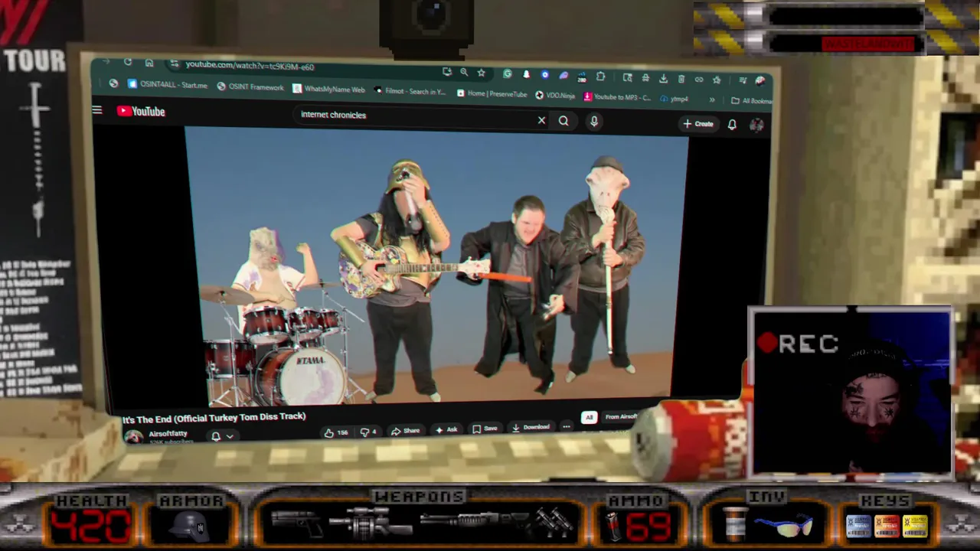Open the Filmot search bookmark
Image resolution: width=980 pixels, height=551 pixels.
[410, 91]
